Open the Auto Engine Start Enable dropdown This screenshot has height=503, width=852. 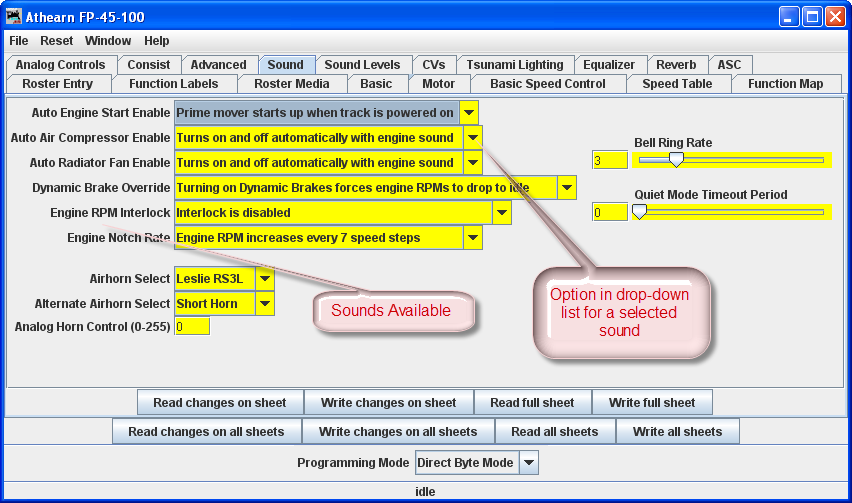coord(469,113)
